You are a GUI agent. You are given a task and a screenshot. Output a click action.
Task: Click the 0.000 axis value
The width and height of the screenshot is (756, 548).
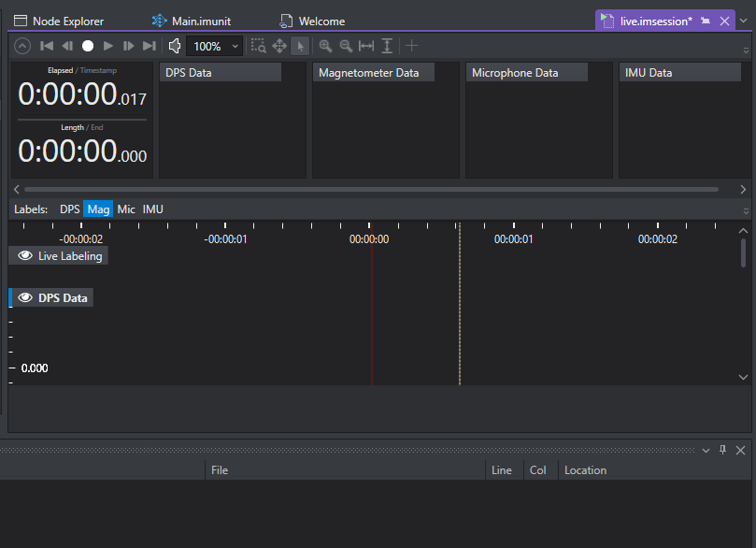pos(35,368)
